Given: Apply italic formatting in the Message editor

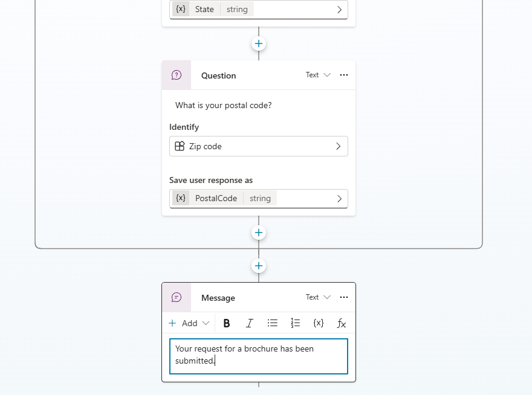Looking at the screenshot, I should pos(249,323).
